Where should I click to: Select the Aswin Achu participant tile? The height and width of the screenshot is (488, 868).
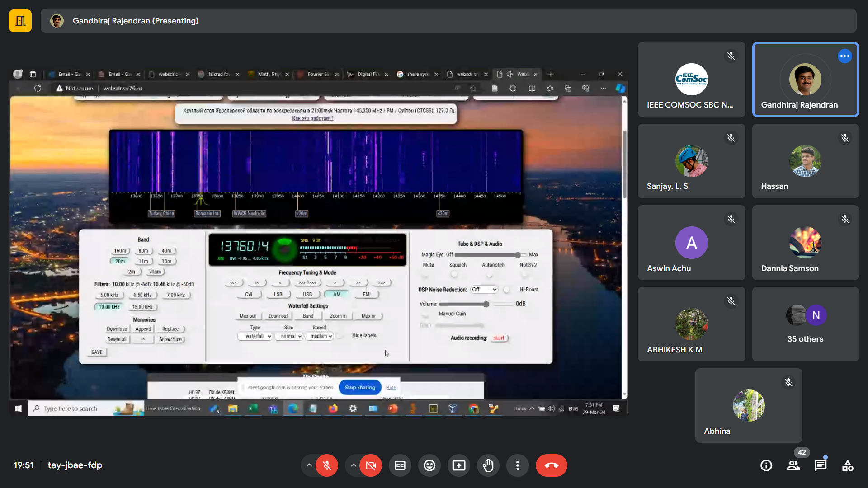coord(691,243)
